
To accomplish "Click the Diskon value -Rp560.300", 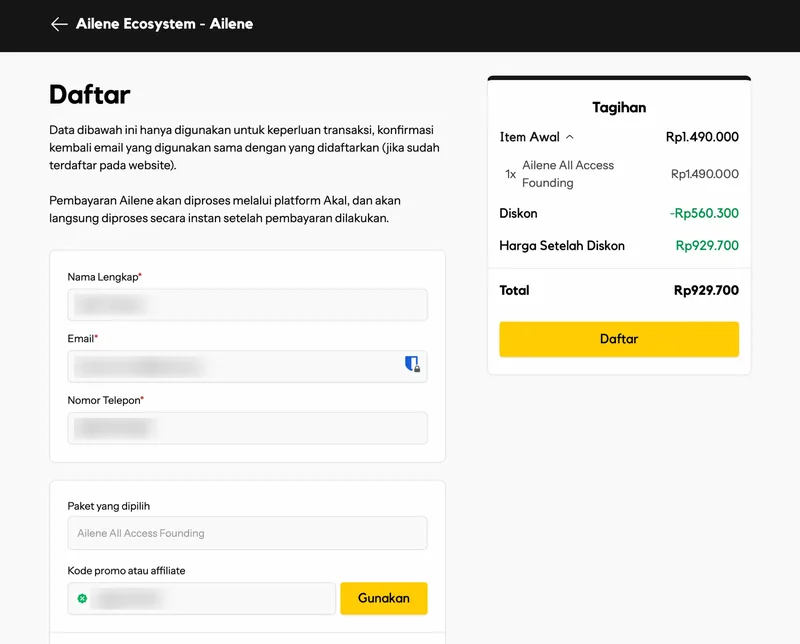I will (x=704, y=213).
